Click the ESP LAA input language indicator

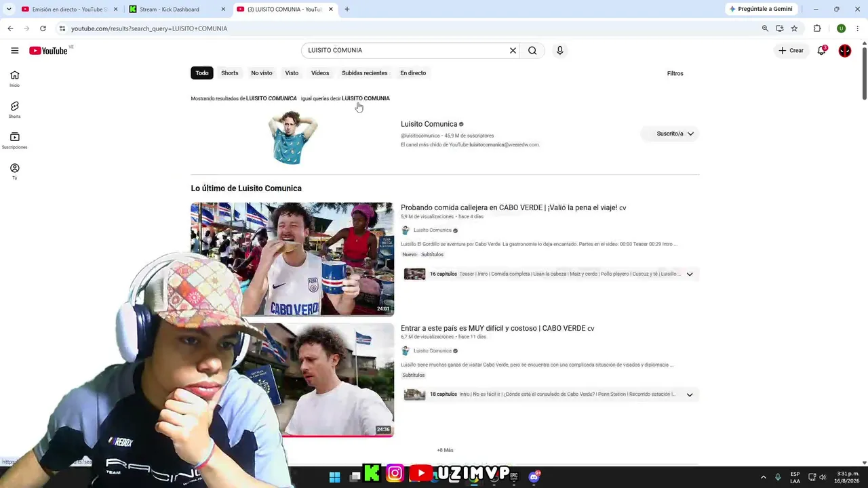click(795, 477)
